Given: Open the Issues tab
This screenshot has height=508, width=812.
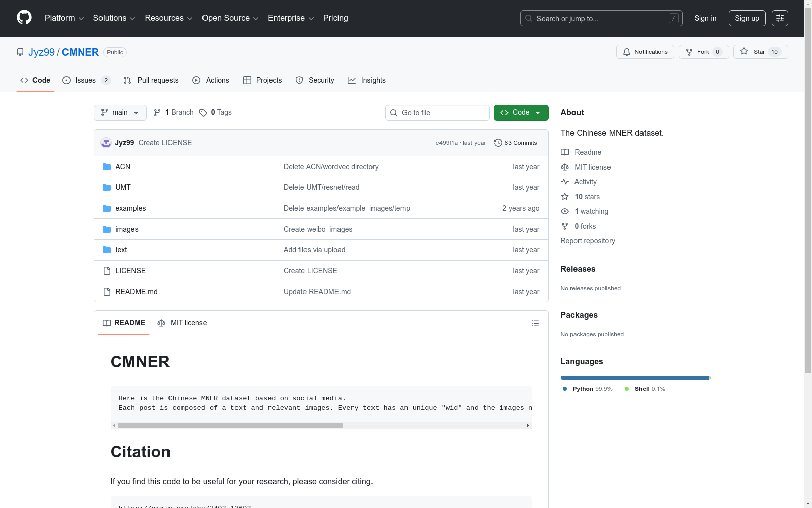Looking at the screenshot, I should click(86, 80).
